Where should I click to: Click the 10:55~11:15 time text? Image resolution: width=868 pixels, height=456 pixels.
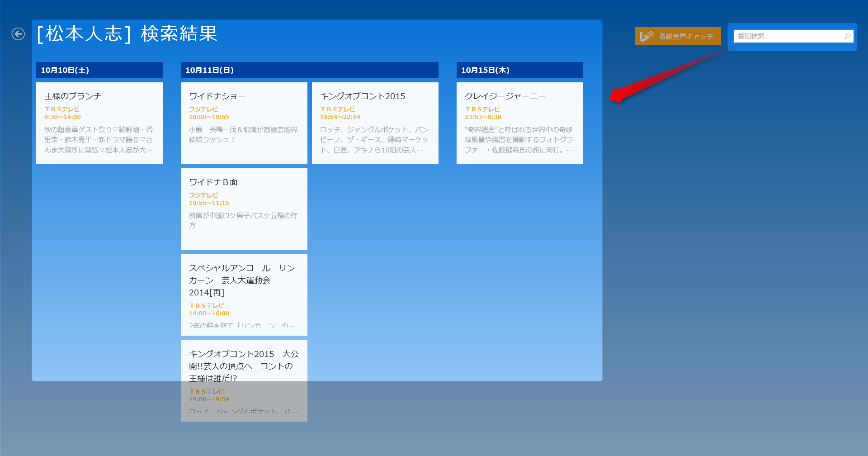tap(209, 203)
